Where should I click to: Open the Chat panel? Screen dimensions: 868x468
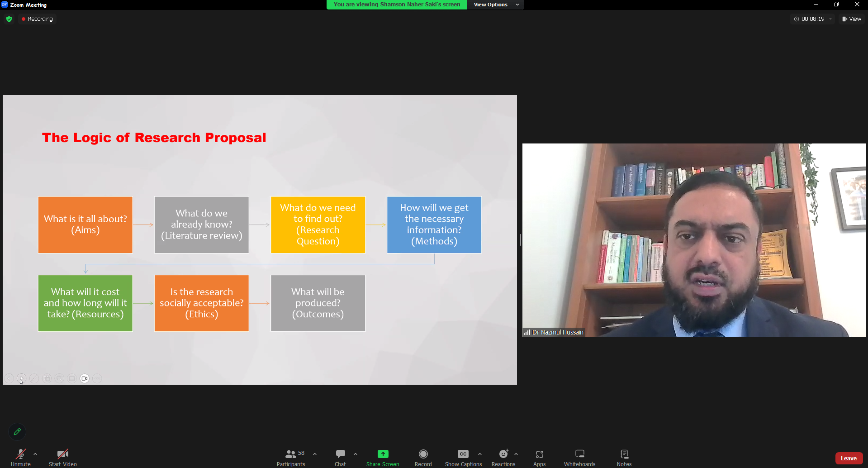[340, 457]
